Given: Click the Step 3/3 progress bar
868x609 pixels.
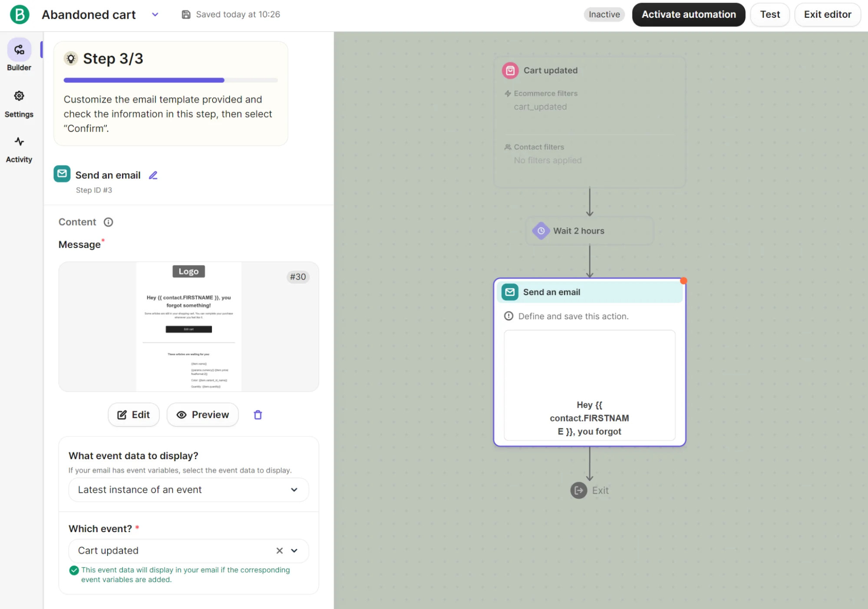Looking at the screenshot, I should coord(171,80).
